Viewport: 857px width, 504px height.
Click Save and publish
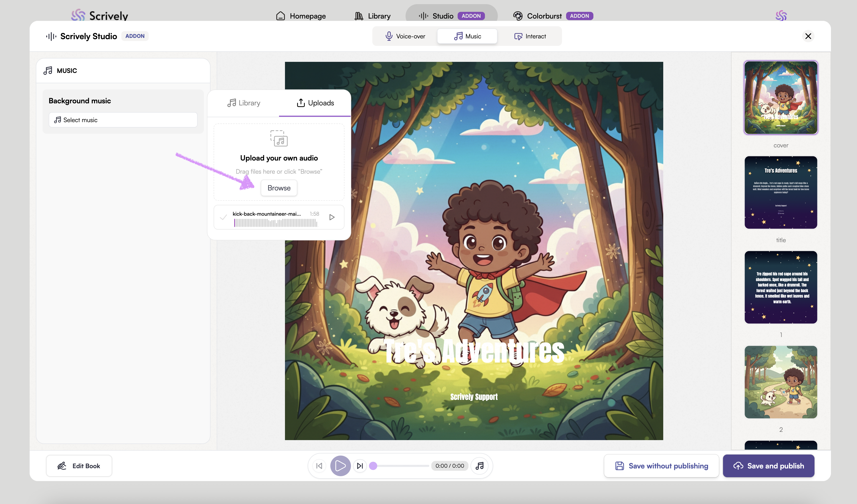pos(769,466)
